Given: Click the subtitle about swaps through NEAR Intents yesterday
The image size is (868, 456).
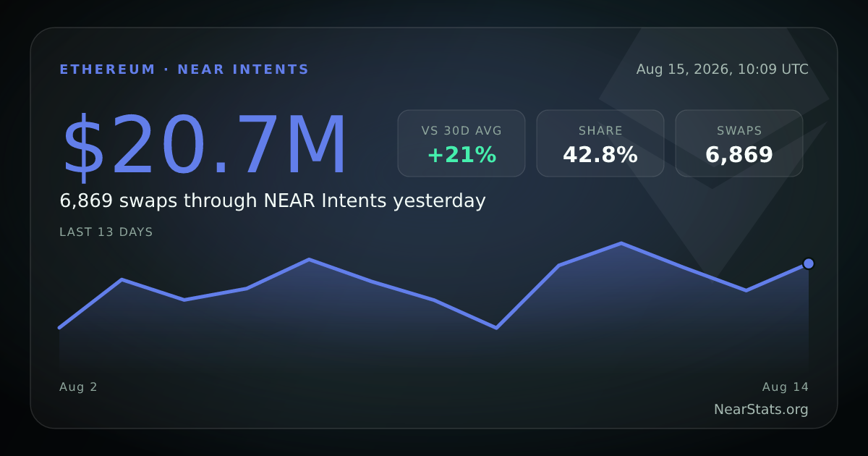Looking at the screenshot, I should click(273, 201).
